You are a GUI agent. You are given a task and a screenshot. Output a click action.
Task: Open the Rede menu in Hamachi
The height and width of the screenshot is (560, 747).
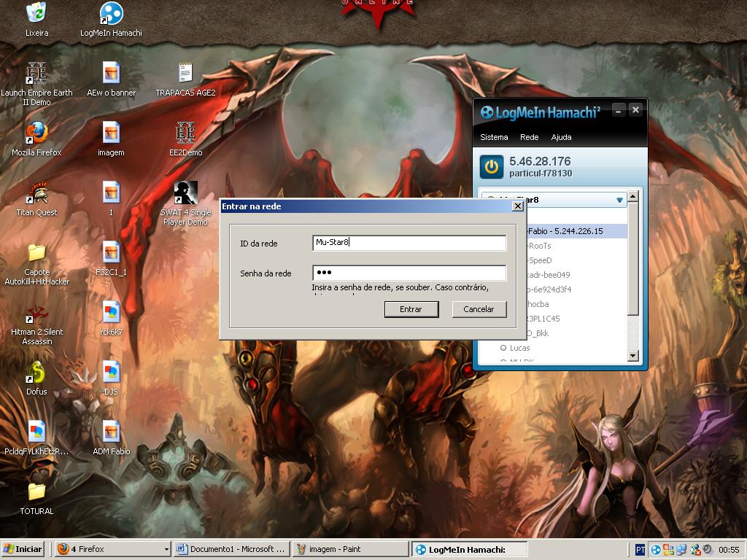529,137
